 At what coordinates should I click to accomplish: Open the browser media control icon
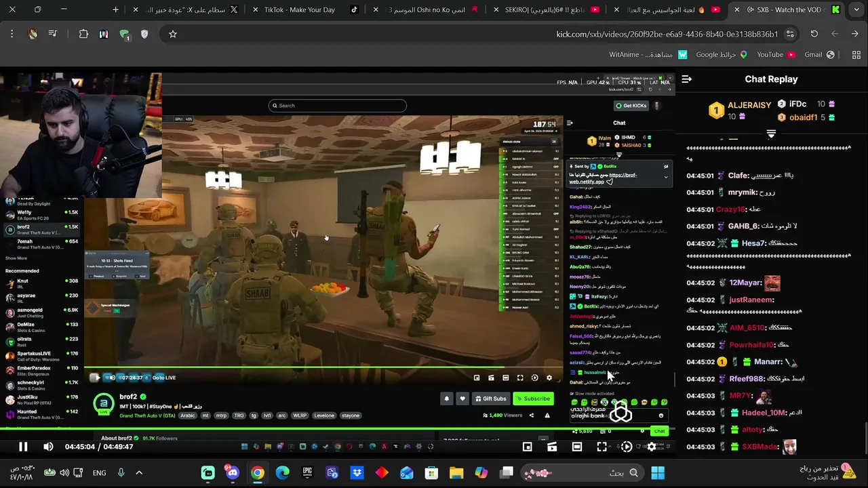click(53, 34)
